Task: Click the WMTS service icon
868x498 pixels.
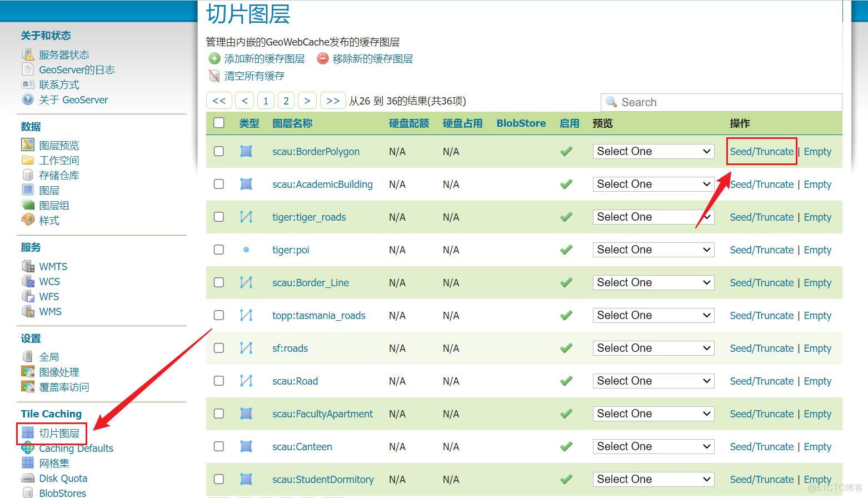Action: point(28,266)
